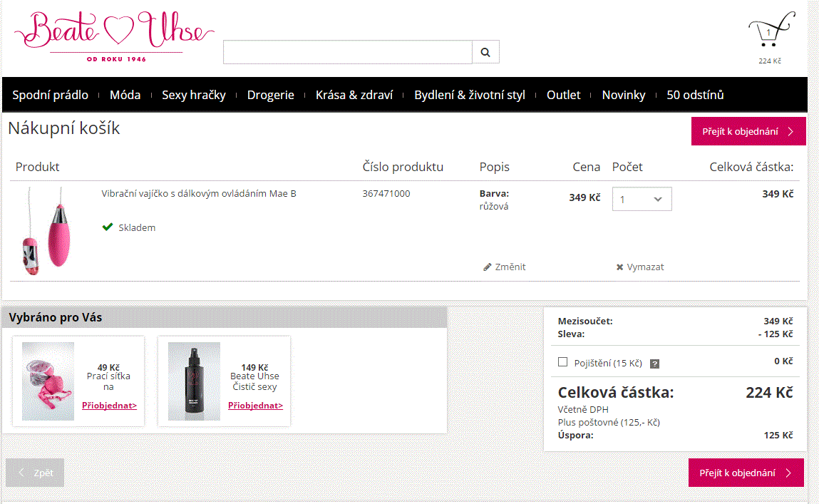Click the 49 Kč price of Prací síťka
Image resolution: width=819 pixels, height=504 pixels.
point(108,368)
